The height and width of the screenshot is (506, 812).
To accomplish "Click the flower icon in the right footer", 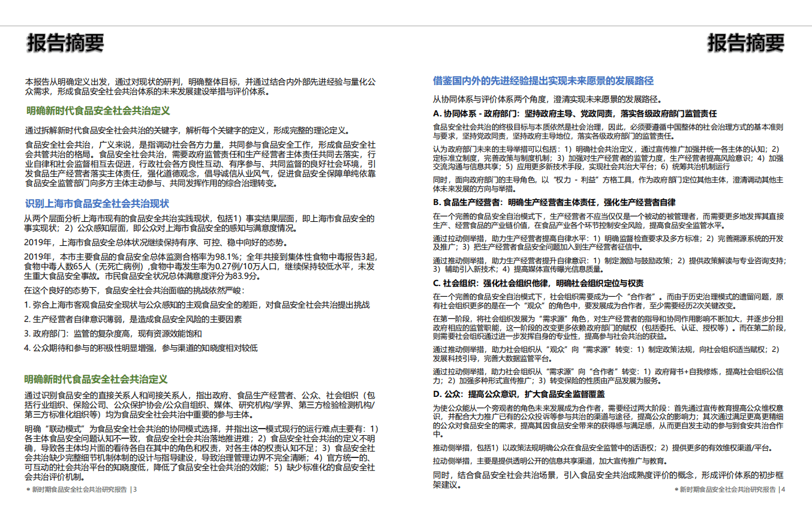I will click(x=676, y=490).
